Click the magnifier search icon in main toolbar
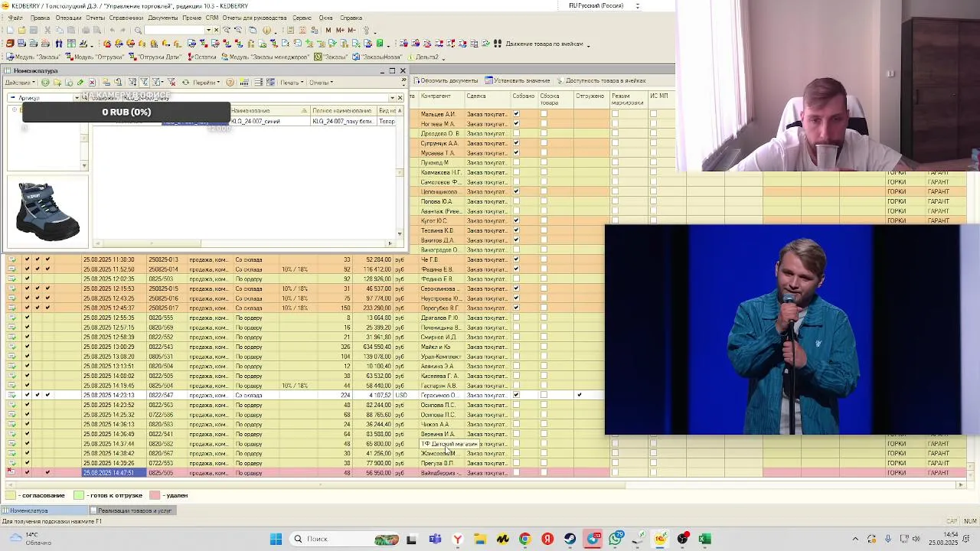Image resolution: width=980 pixels, height=551 pixels. click(138, 31)
